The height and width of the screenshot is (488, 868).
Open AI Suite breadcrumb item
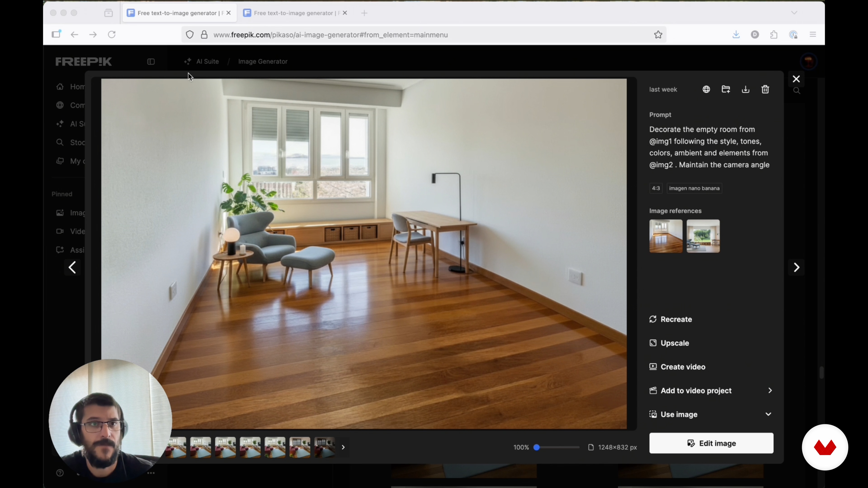tap(207, 62)
